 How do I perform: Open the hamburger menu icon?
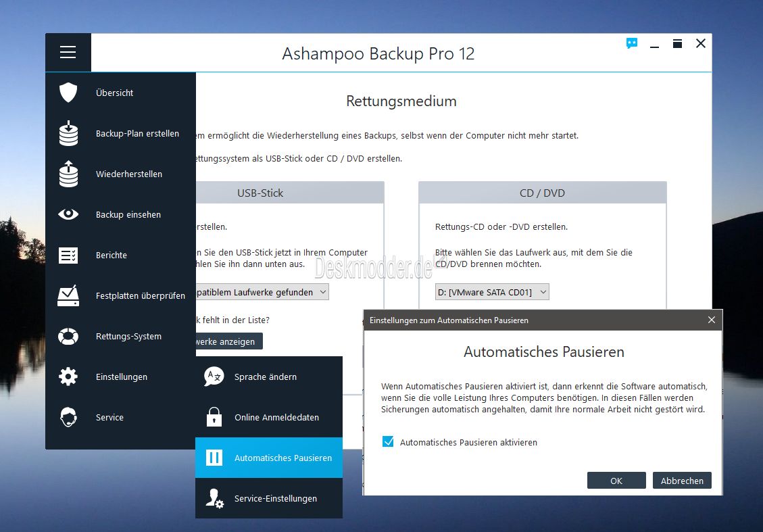[68, 52]
